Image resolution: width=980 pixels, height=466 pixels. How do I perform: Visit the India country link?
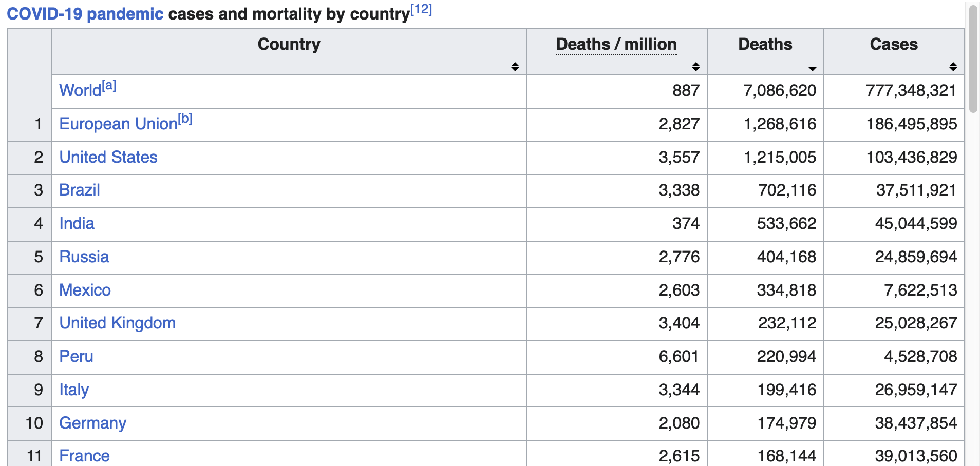point(77,223)
